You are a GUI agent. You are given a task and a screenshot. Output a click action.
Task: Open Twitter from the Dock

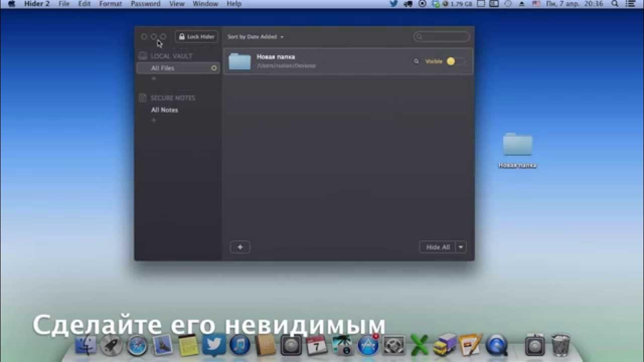[x=214, y=345]
